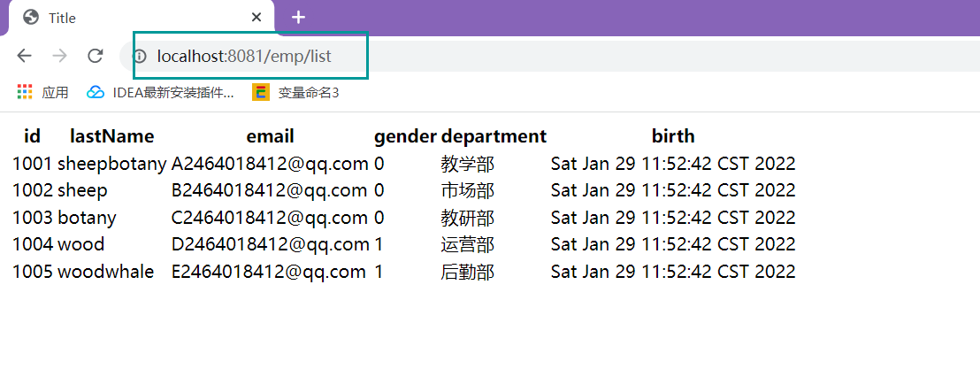The image size is (980, 377).
Task: Click the department 教学部
Action: (468, 164)
